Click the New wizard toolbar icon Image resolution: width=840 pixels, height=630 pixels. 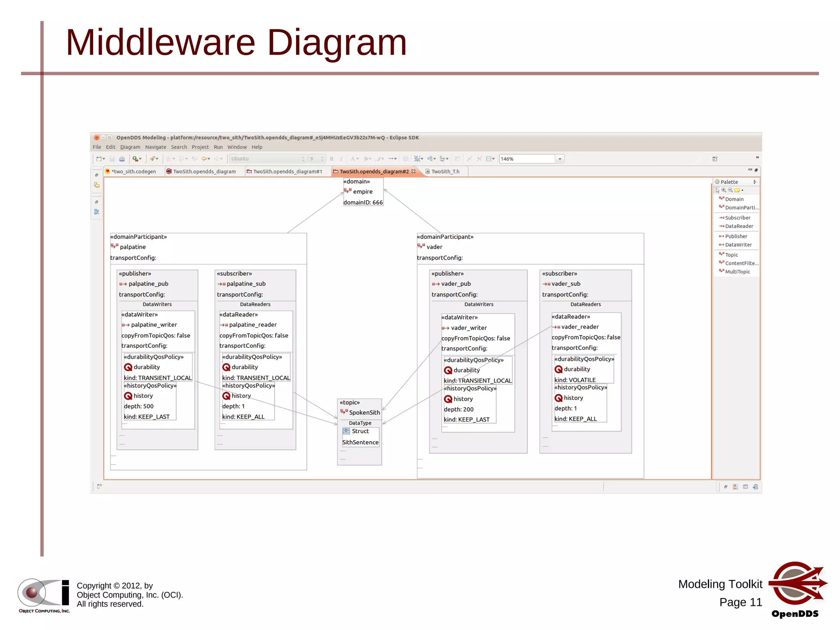coord(99,159)
